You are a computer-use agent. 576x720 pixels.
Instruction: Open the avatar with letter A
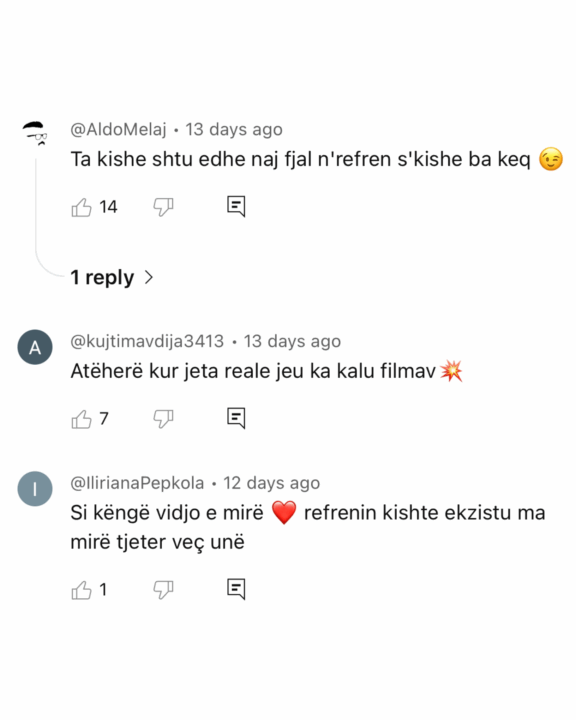[x=35, y=347]
